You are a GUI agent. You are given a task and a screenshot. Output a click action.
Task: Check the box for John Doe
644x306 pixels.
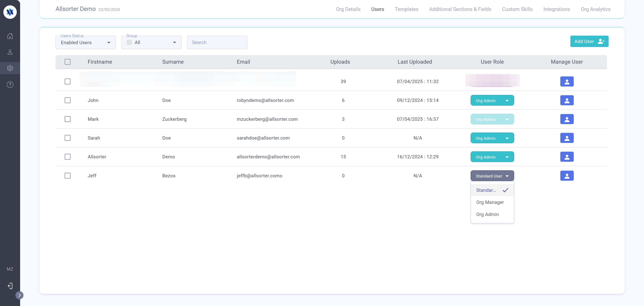pyautogui.click(x=67, y=100)
